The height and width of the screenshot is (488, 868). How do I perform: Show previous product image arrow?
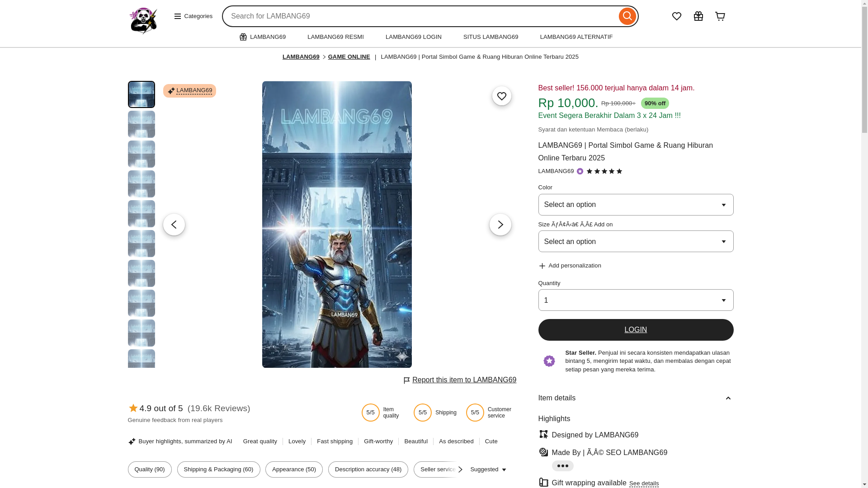174,225
